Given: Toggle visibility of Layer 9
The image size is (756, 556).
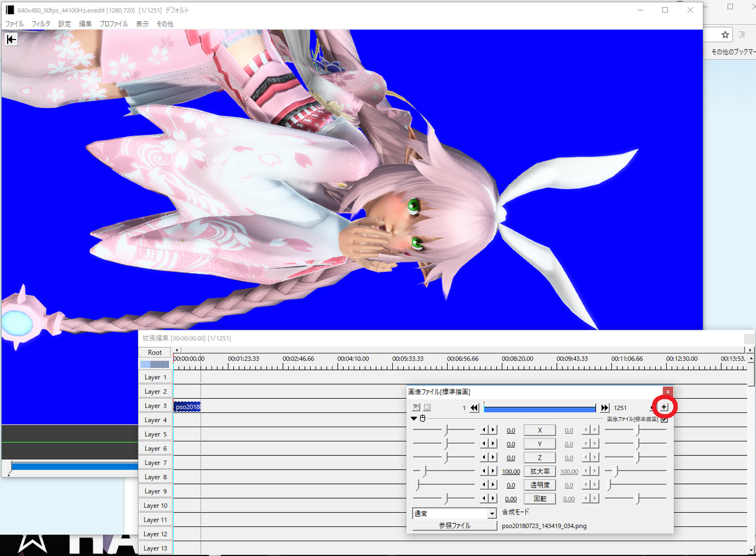Looking at the screenshot, I should coord(155,491).
